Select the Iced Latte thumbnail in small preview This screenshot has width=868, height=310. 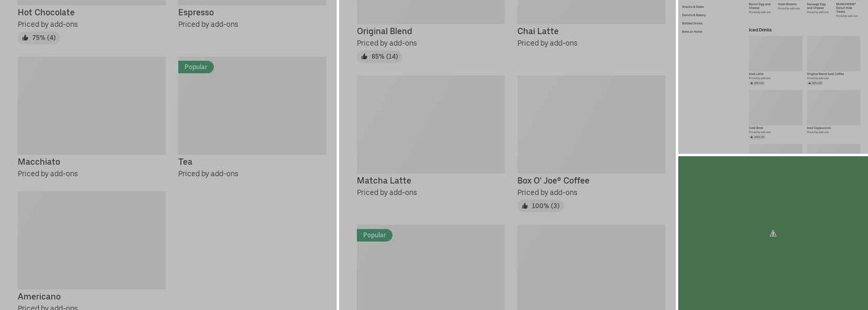[x=775, y=53]
